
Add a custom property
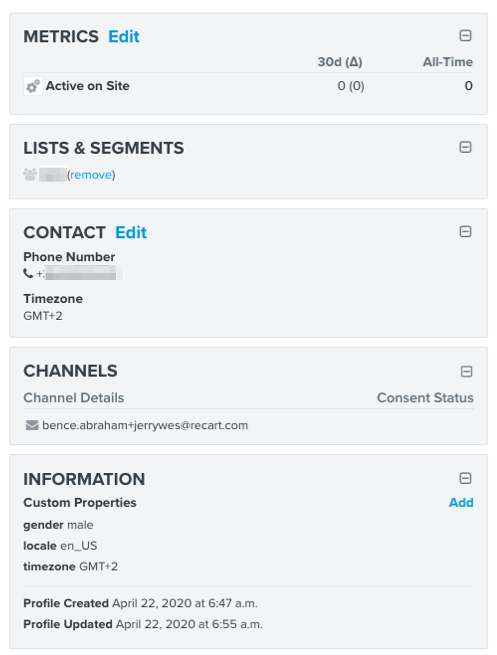click(x=461, y=503)
